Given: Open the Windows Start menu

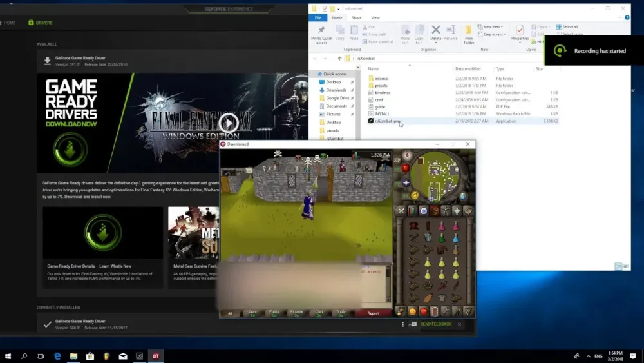Looking at the screenshot, I should [x=8, y=356].
